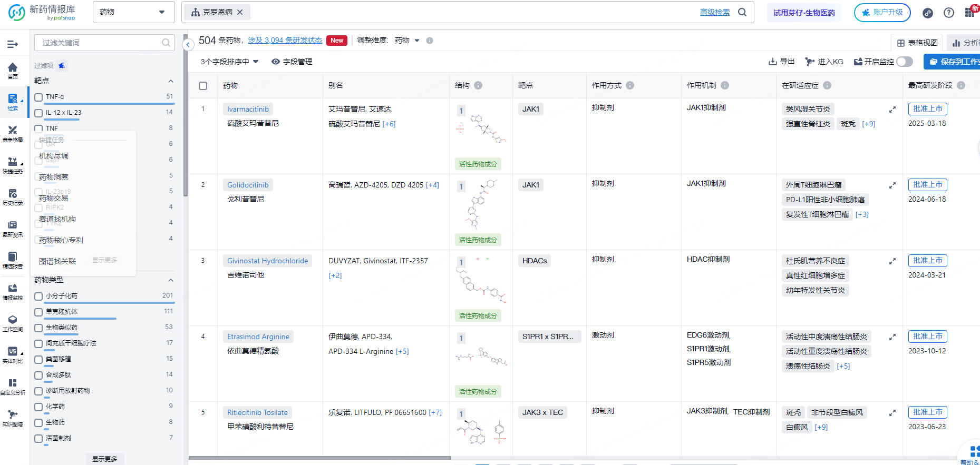Select 机构尽调 from the quick task menu
The image size is (980, 465).
coord(54,156)
